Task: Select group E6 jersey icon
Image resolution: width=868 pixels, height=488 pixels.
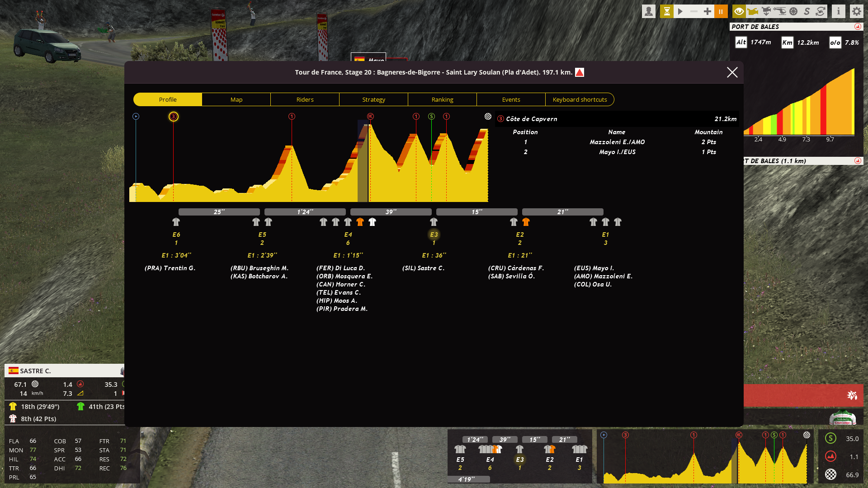Action: click(x=176, y=222)
